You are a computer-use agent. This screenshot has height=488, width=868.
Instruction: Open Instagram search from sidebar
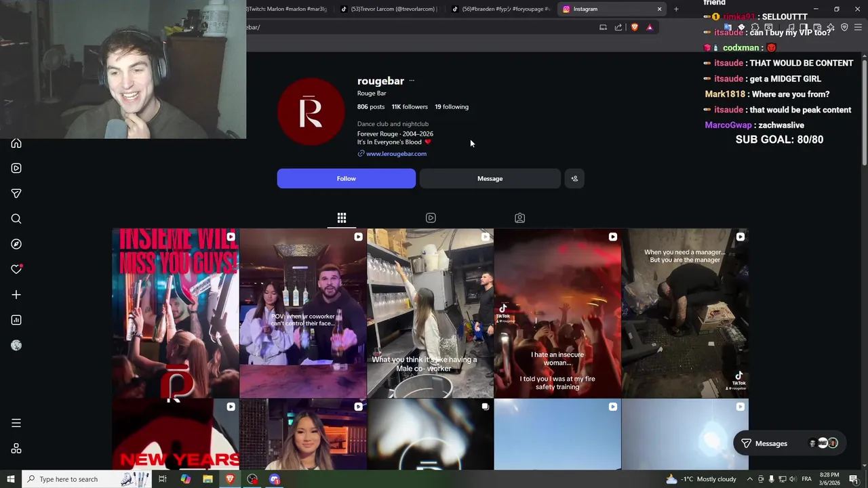(x=16, y=219)
